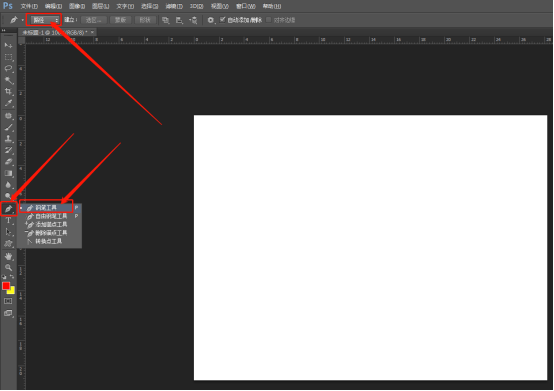Click the Selection (选区) button

(x=93, y=20)
